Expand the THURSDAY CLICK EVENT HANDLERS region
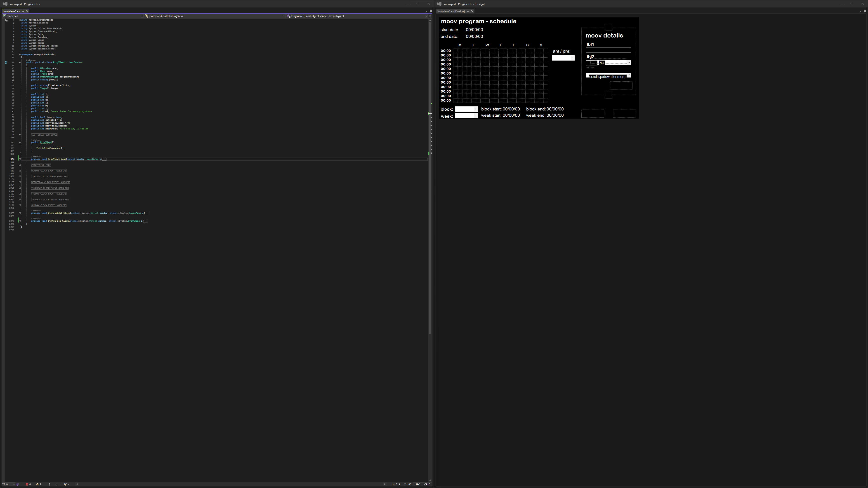 coord(20,188)
